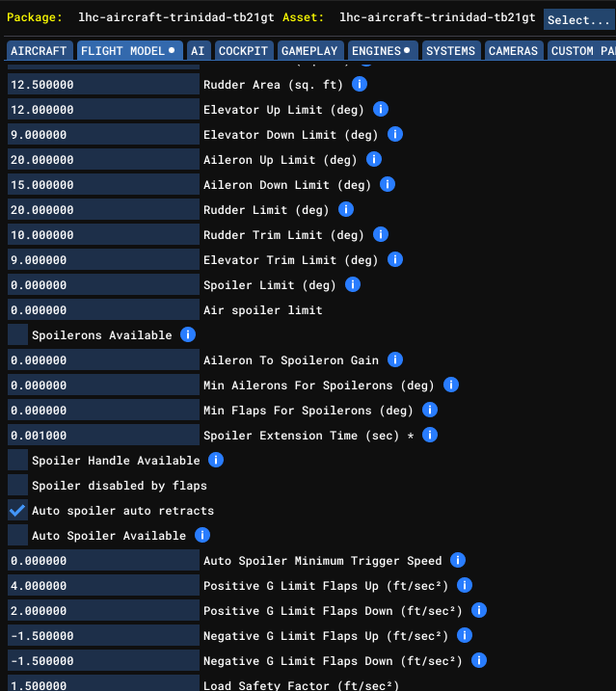Edit Min Flaps For Spoilerons field
This screenshot has height=691, width=616.
click(x=103, y=411)
